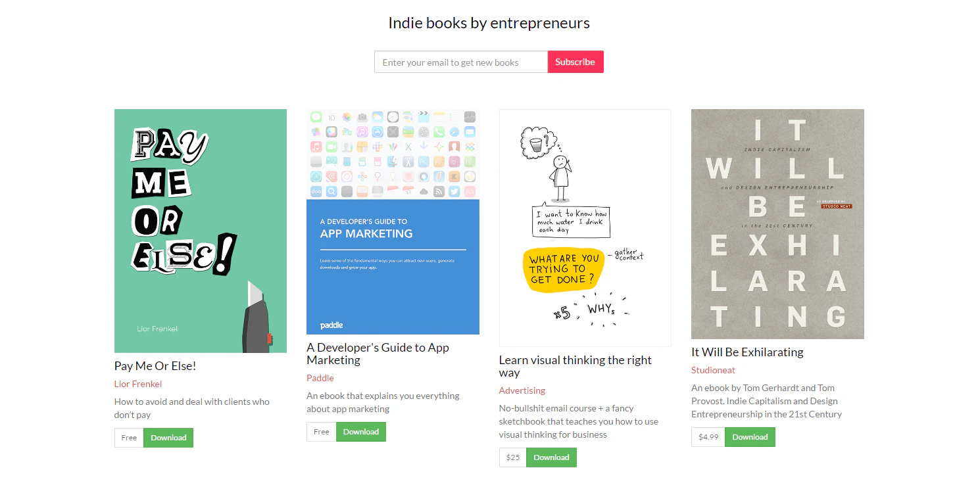This screenshot has width=980, height=489.
Task: Click the email subscription input field
Action: click(x=461, y=62)
